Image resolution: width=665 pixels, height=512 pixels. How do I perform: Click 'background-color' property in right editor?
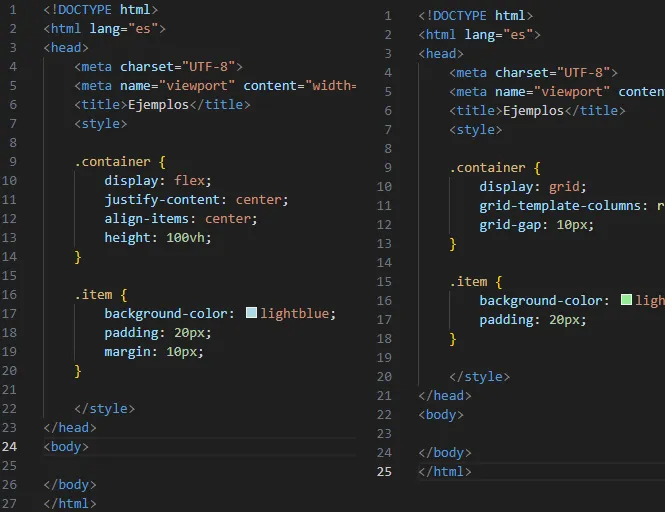coord(540,301)
